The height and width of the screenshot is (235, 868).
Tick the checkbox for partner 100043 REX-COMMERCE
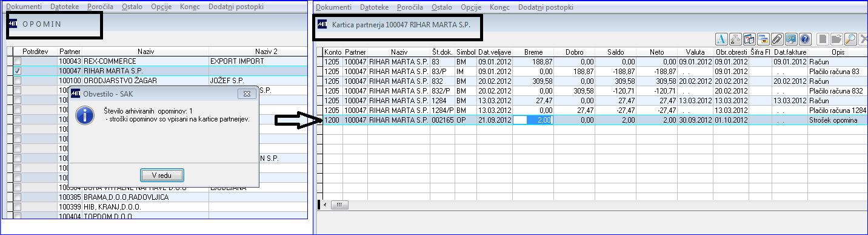[x=18, y=61]
